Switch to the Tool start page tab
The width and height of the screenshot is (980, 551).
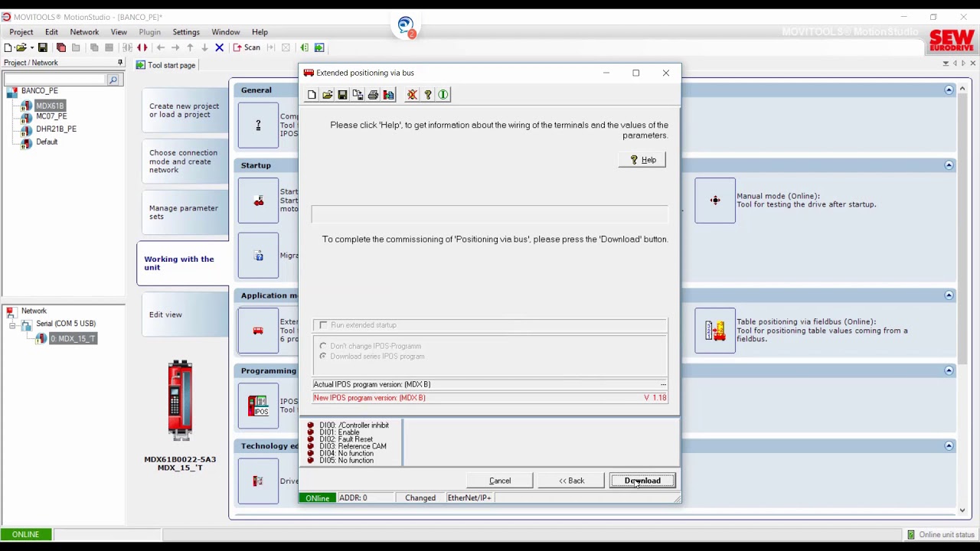[x=166, y=65]
